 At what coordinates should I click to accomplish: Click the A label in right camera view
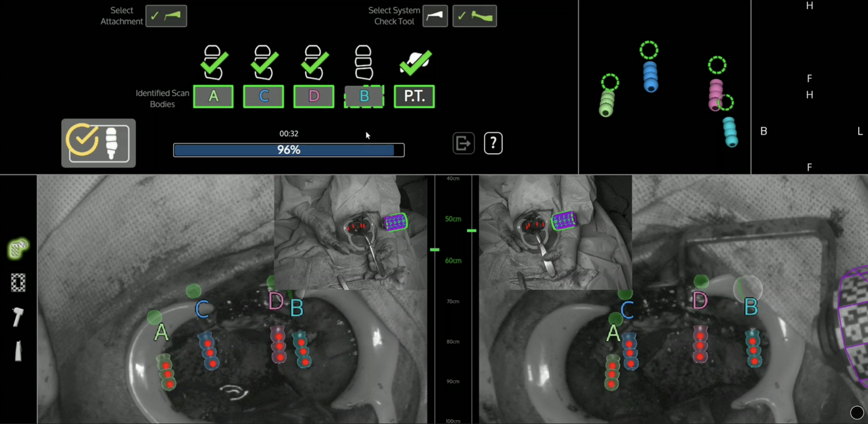point(614,333)
